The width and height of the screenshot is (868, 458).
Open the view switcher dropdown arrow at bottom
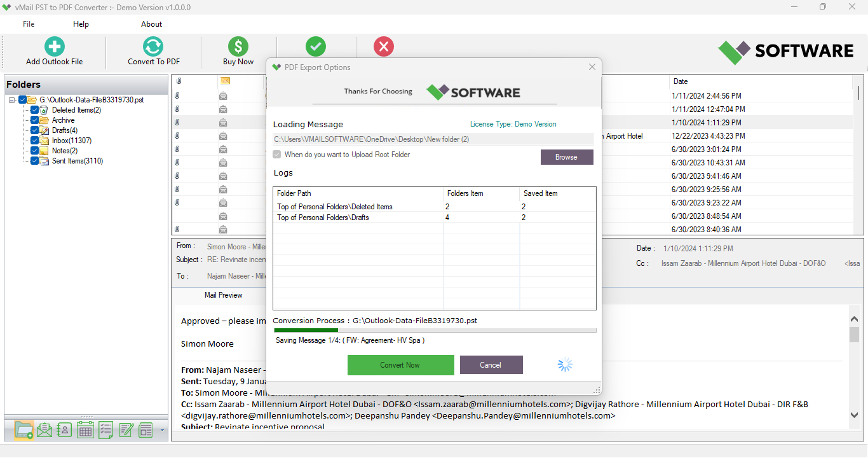tap(161, 431)
